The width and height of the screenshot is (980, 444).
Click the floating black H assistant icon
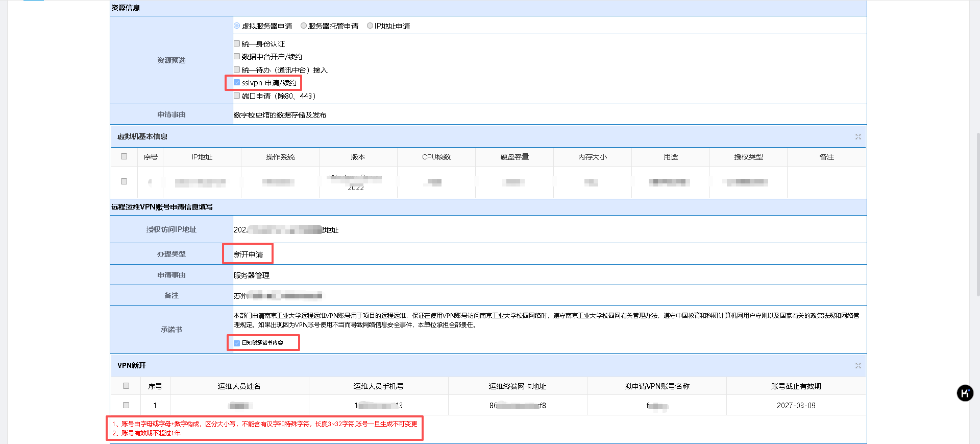(965, 393)
